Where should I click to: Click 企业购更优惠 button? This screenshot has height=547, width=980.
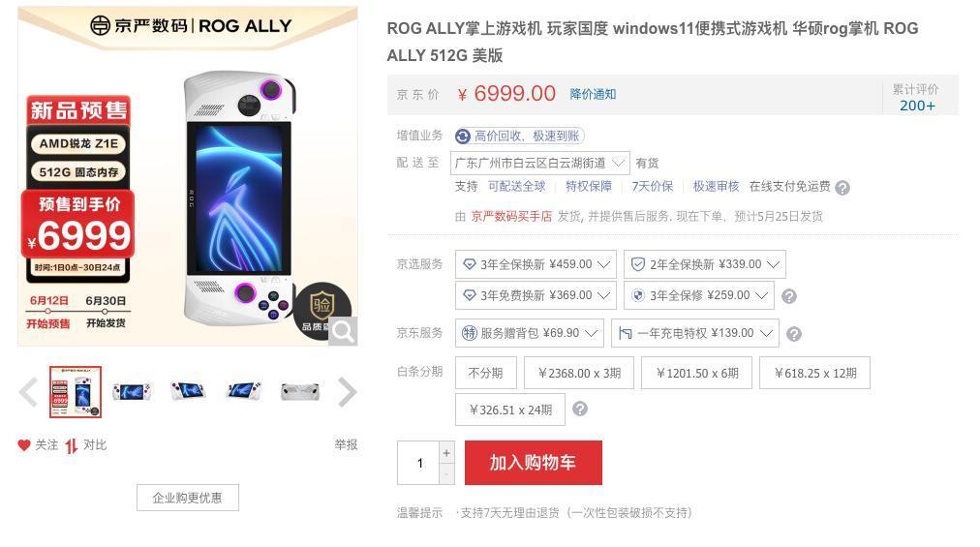pos(188,498)
